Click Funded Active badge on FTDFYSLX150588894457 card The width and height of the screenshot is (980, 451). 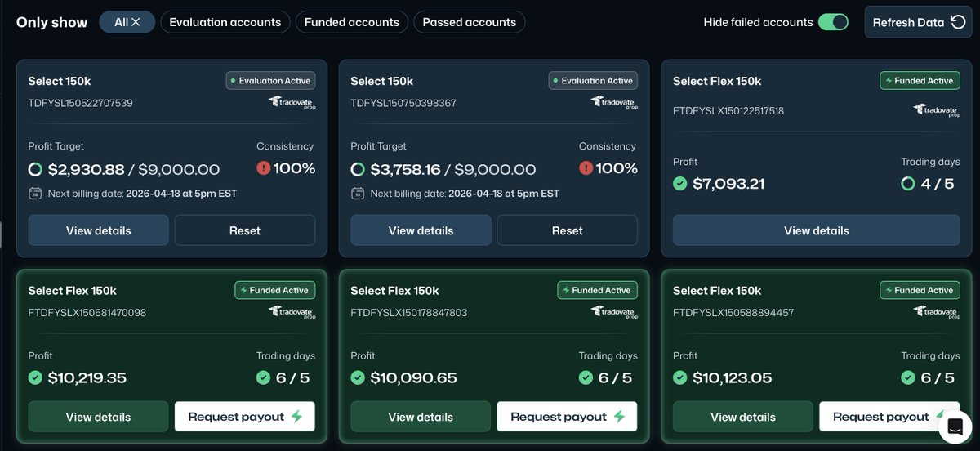click(x=920, y=290)
